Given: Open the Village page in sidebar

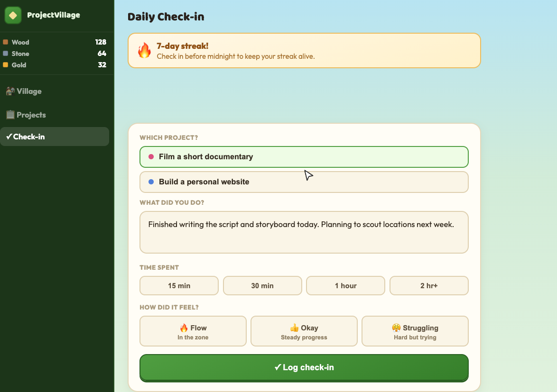Looking at the screenshot, I should 55,91.
